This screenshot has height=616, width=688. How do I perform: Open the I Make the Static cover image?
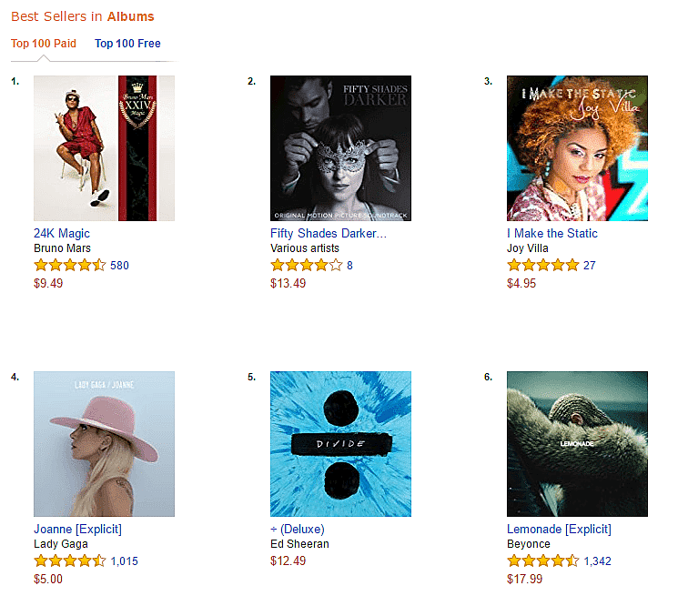(x=577, y=148)
